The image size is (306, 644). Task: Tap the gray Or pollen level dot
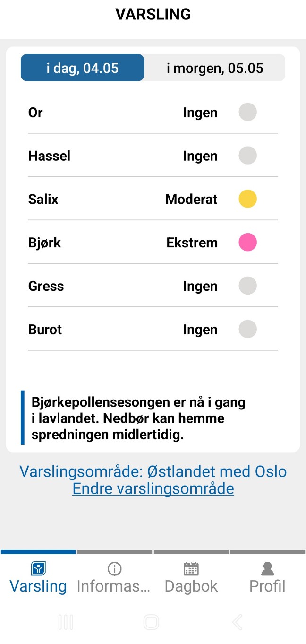pos(247,113)
